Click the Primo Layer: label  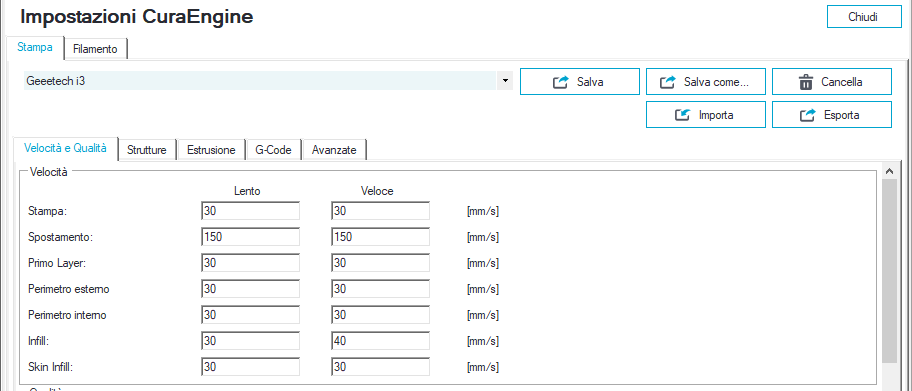pyautogui.click(x=57, y=264)
